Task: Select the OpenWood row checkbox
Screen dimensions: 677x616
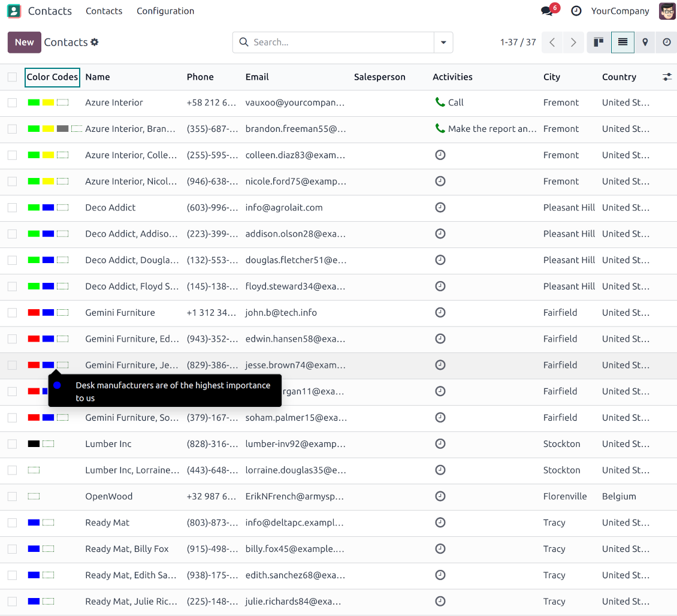Action: pos(12,497)
